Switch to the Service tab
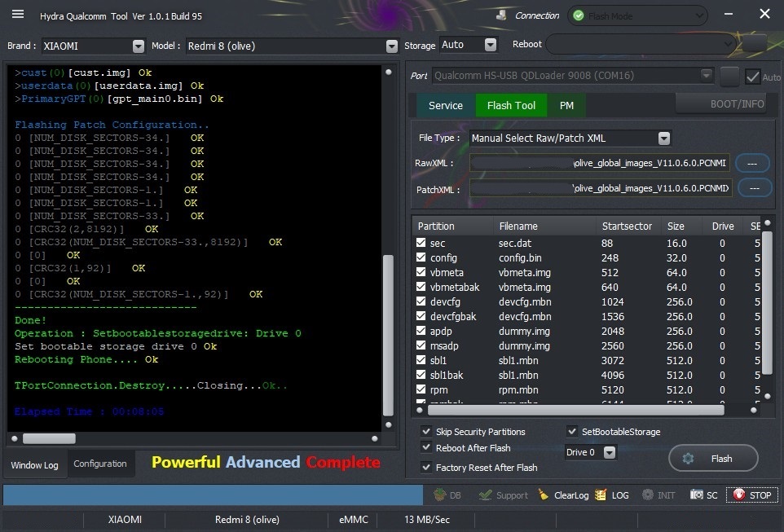 tap(446, 105)
